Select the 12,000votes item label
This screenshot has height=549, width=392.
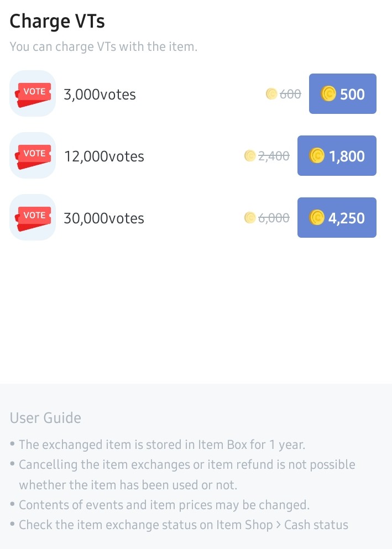coord(104,156)
